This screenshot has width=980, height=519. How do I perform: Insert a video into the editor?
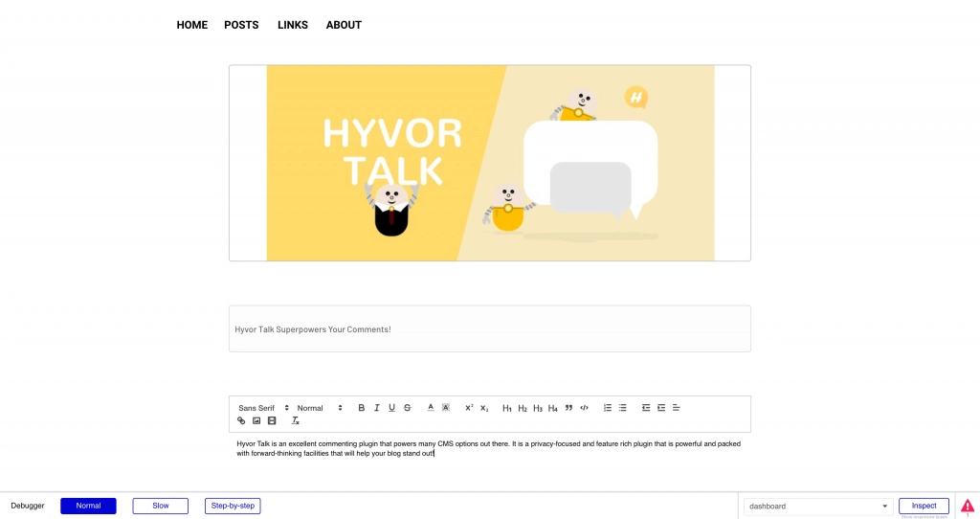click(x=272, y=420)
